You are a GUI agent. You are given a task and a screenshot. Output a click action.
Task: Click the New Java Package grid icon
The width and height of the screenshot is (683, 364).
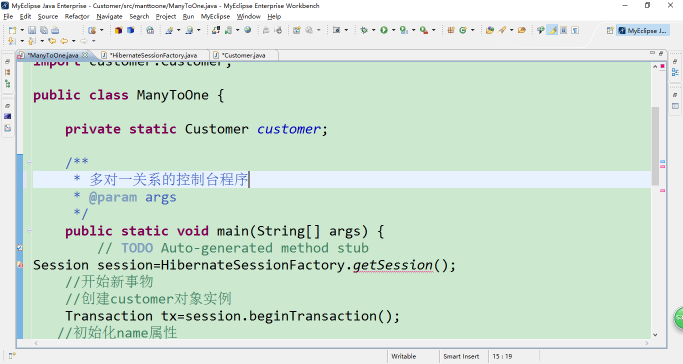pyautogui.click(x=451, y=30)
